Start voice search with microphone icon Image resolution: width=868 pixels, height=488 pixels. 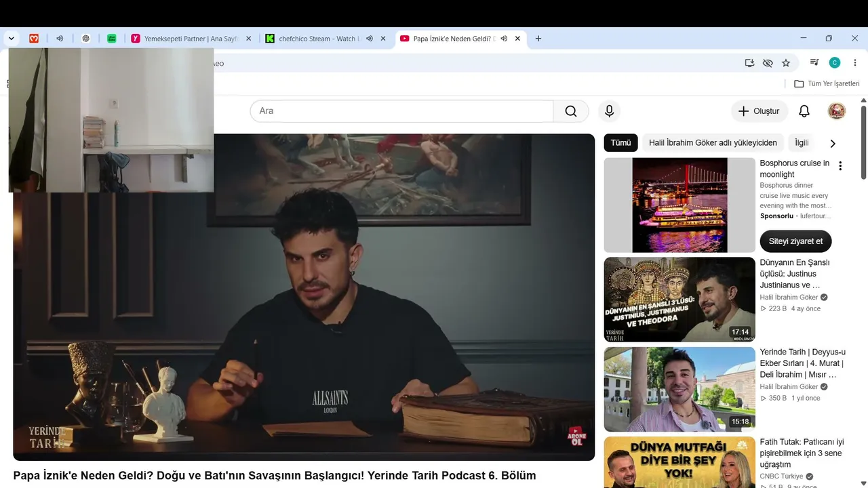tap(609, 111)
